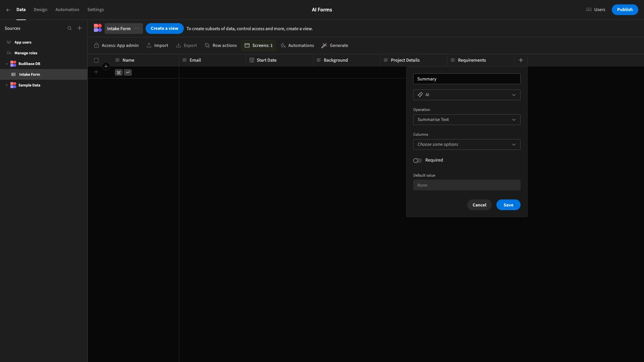This screenshot has height=362, width=644.
Task: Click the Publish button
Action: point(625,10)
